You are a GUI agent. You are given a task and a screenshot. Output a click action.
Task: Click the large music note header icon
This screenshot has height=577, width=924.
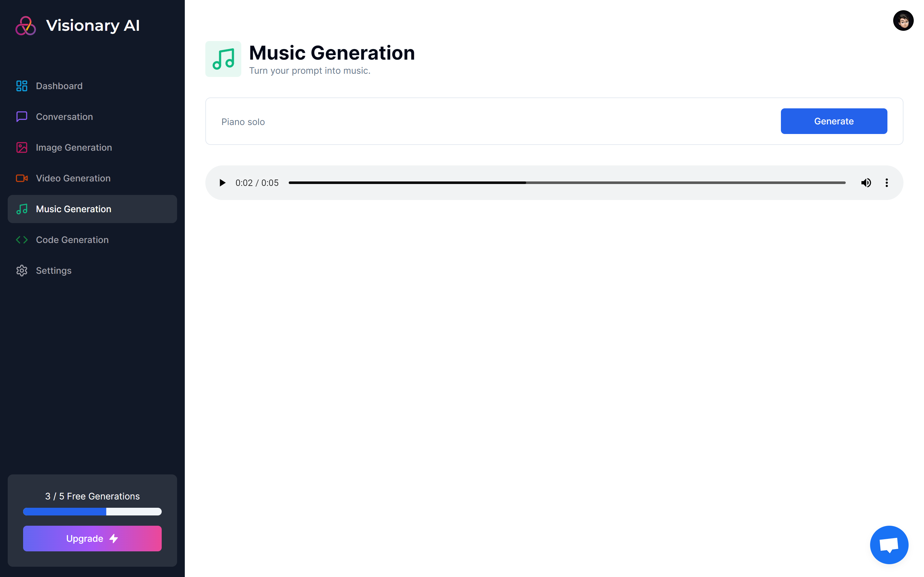(223, 59)
